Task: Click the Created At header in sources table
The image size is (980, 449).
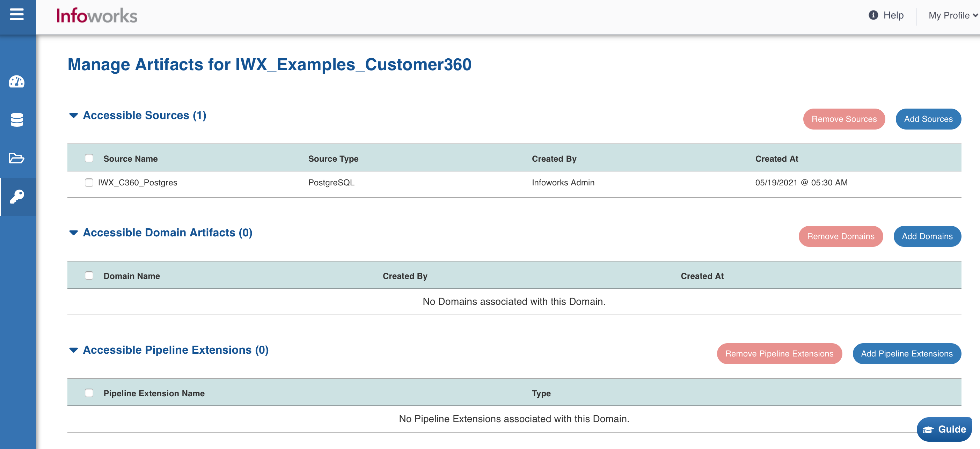Action: pyautogui.click(x=776, y=159)
